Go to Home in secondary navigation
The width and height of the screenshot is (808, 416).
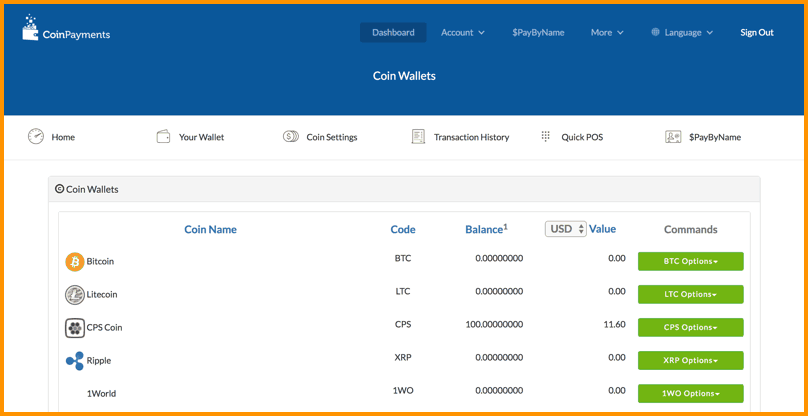coord(63,138)
